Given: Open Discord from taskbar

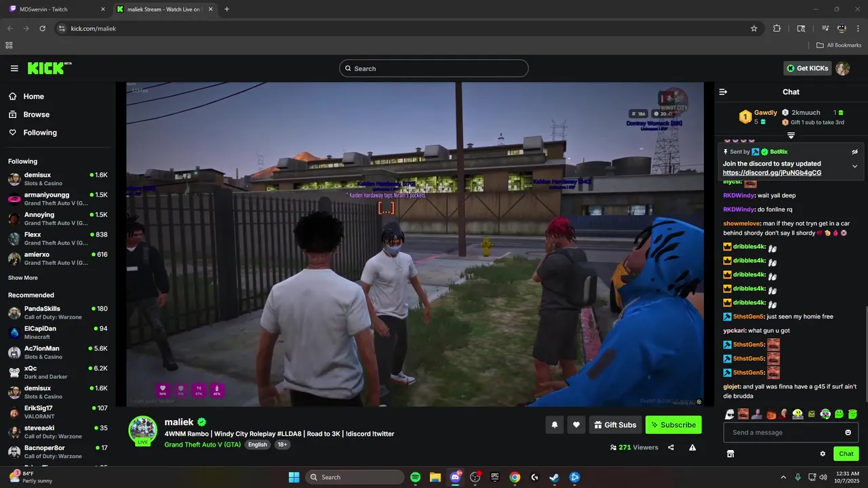Looking at the screenshot, I should point(455,477).
